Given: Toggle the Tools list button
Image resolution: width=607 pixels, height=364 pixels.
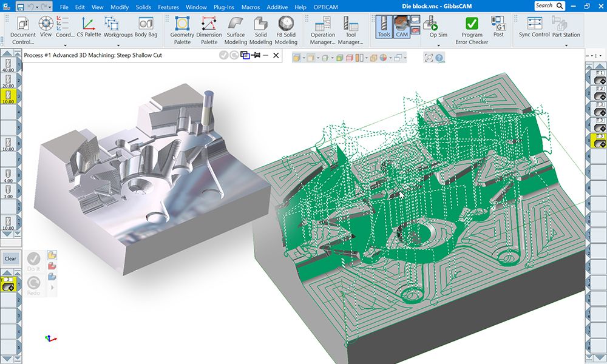Looking at the screenshot, I should click(x=384, y=28).
